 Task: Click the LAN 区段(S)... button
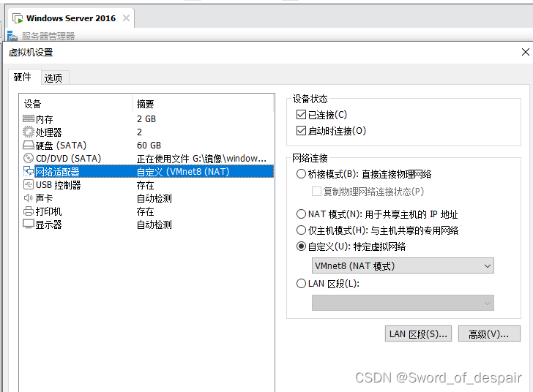coord(418,334)
